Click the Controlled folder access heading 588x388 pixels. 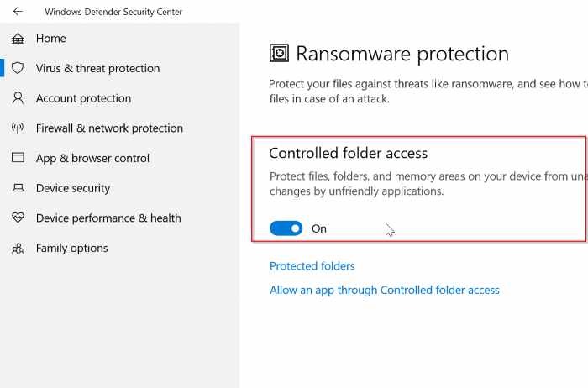click(x=348, y=154)
